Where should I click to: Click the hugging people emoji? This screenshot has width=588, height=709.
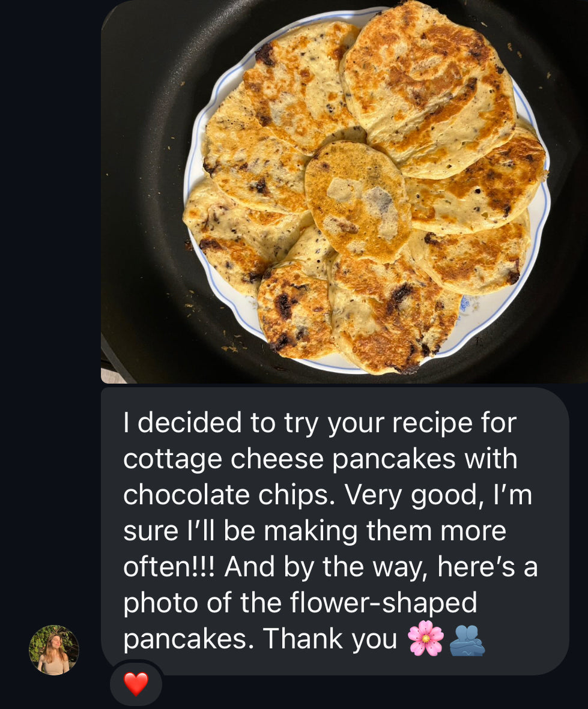click(467, 639)
